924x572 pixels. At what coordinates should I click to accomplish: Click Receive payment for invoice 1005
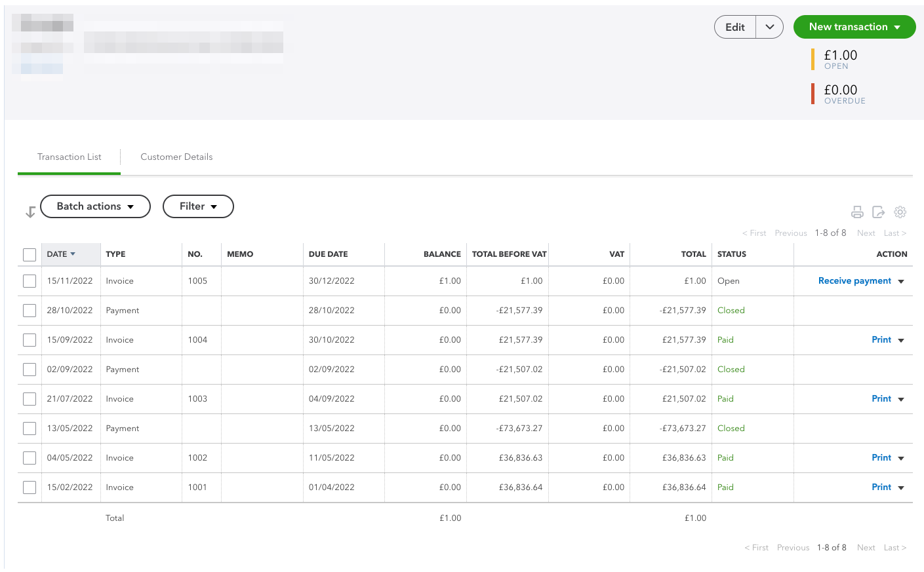854,280
